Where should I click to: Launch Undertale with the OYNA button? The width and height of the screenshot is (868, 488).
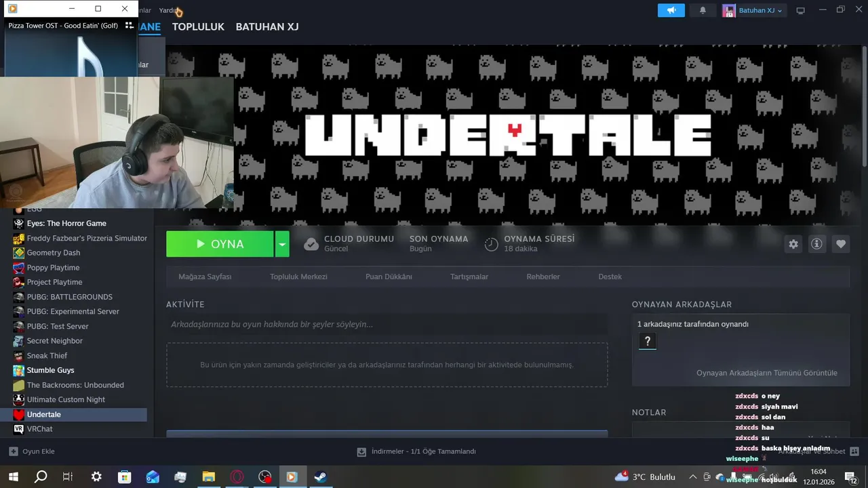point(220,244)
